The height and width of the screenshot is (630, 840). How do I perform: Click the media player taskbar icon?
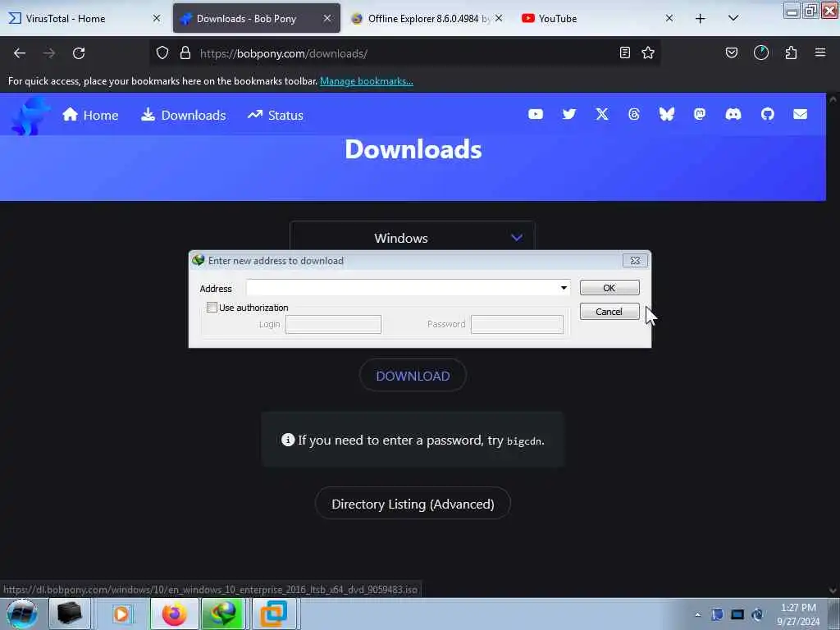tap(121, 614)
